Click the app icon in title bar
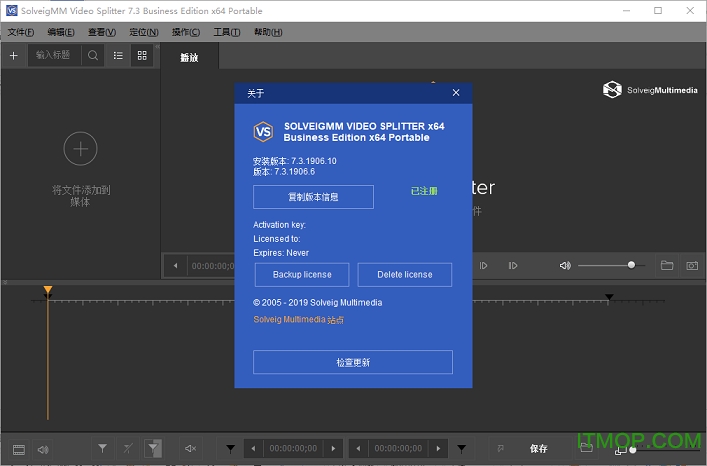The image size is (707, 466). point(11,10)
